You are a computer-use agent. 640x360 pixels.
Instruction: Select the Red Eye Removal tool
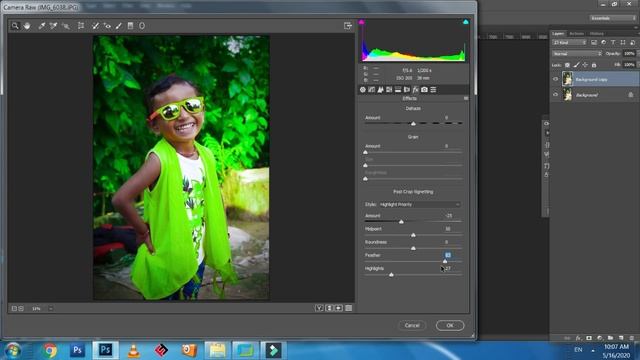pos(107,26)
